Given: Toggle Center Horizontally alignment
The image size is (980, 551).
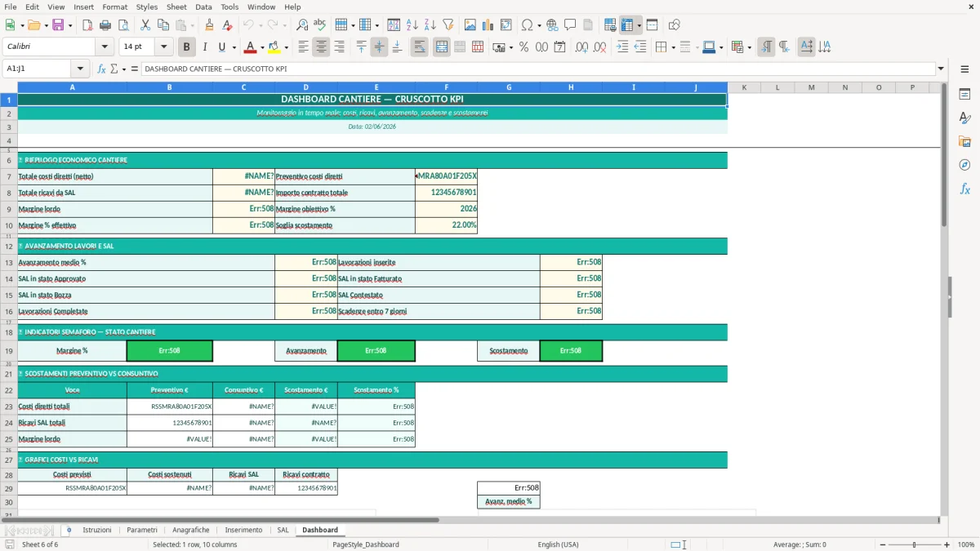Looking at the screenshot, I should [321, 47].
